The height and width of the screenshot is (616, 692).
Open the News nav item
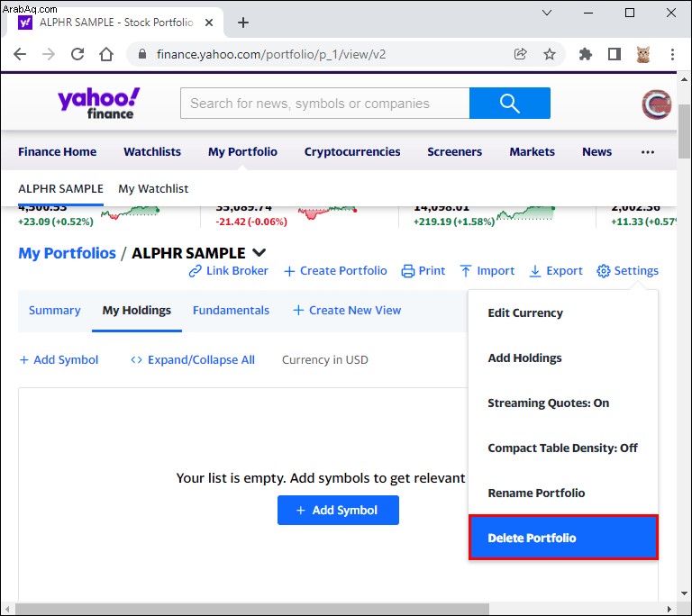coord(596,152)
